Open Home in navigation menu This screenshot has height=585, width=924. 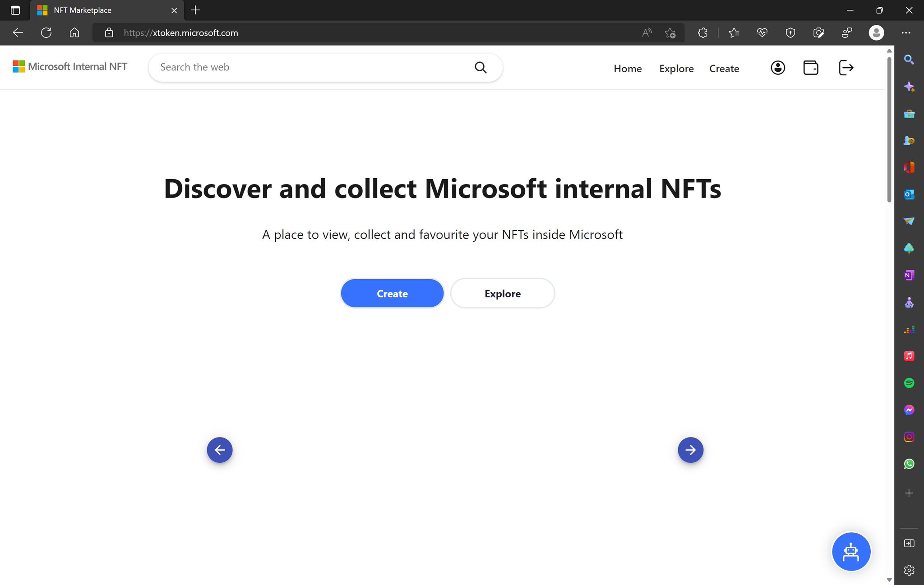click(628, 69)
